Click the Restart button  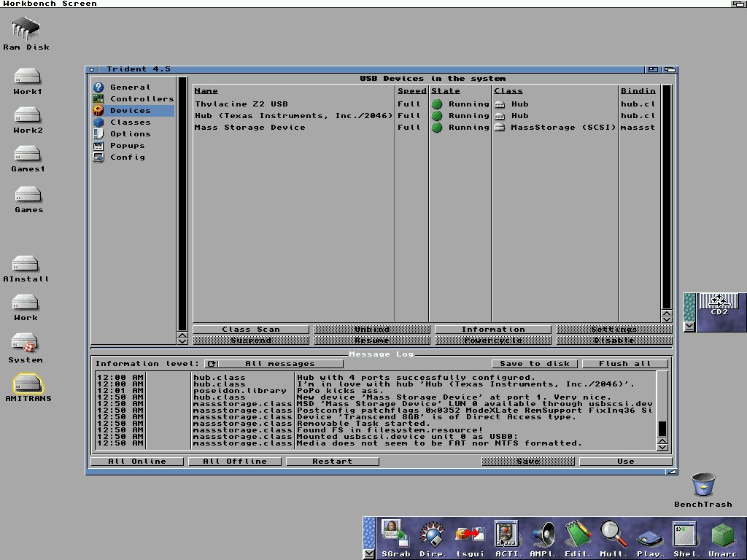click(333, 461)
